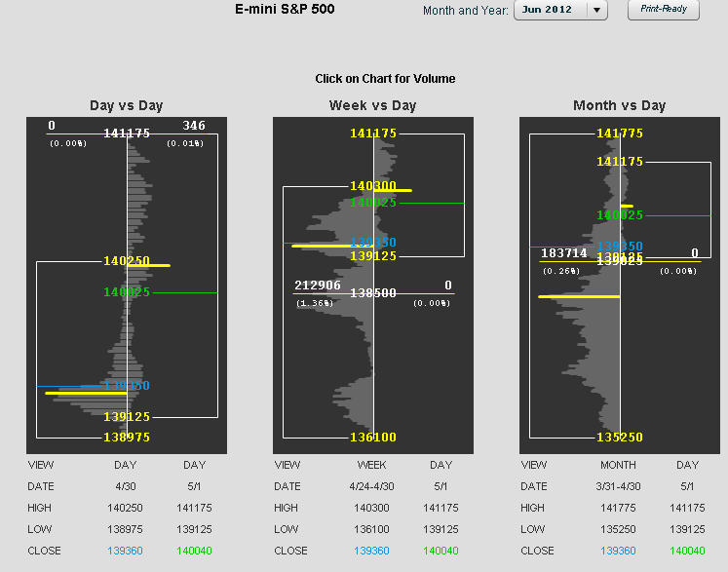Image resolution: width=728 pixels, height=572 pixels.
Task: Select the Jun 2012 combo box
Action: [560, 10]
